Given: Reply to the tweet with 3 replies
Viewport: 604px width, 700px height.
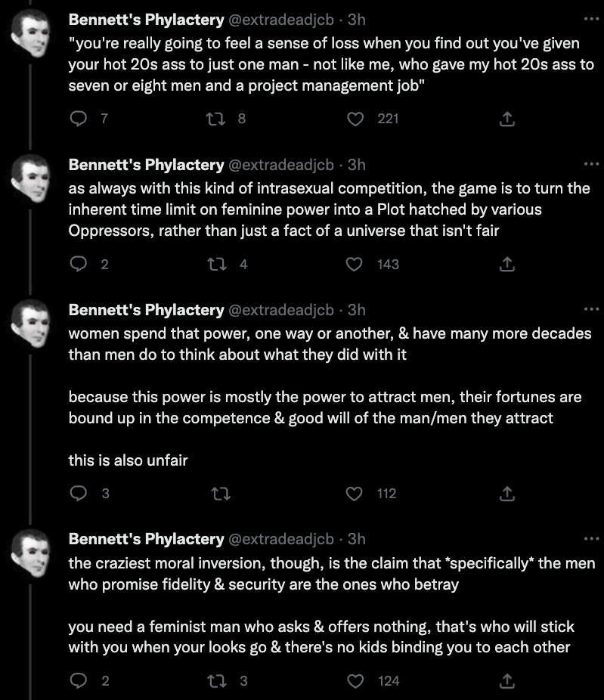Looking at the screenshot, I should pos(79,494).
